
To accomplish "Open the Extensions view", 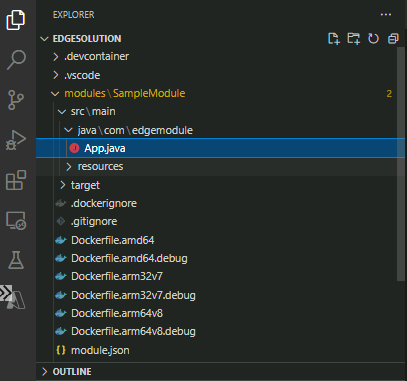I will tap(16, 180).
